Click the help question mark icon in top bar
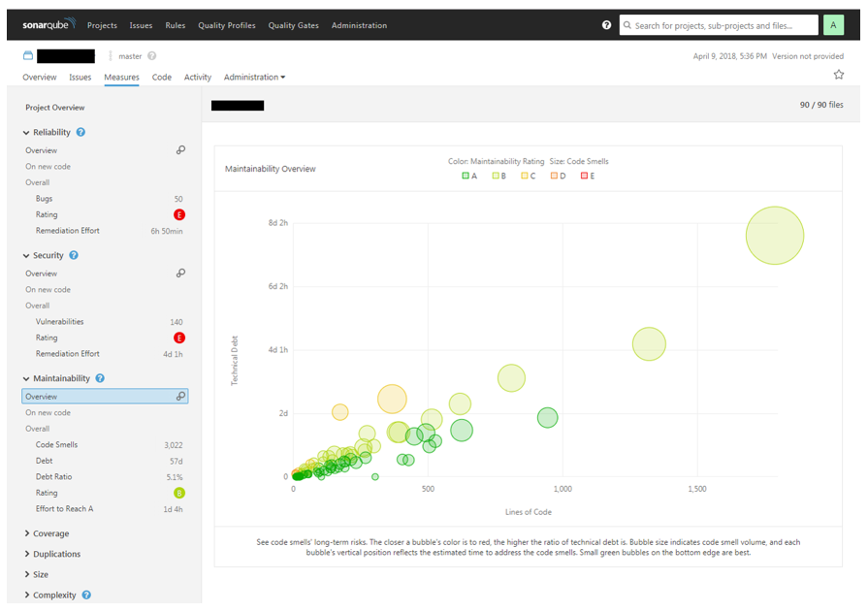This screenshot has height=612, width=868. 607,25
